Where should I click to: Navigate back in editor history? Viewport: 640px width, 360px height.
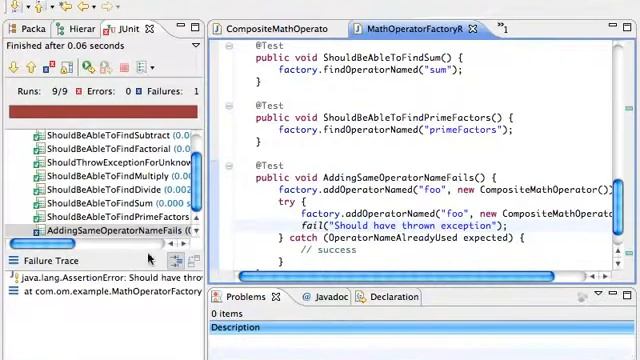click(x=83, y=6)
